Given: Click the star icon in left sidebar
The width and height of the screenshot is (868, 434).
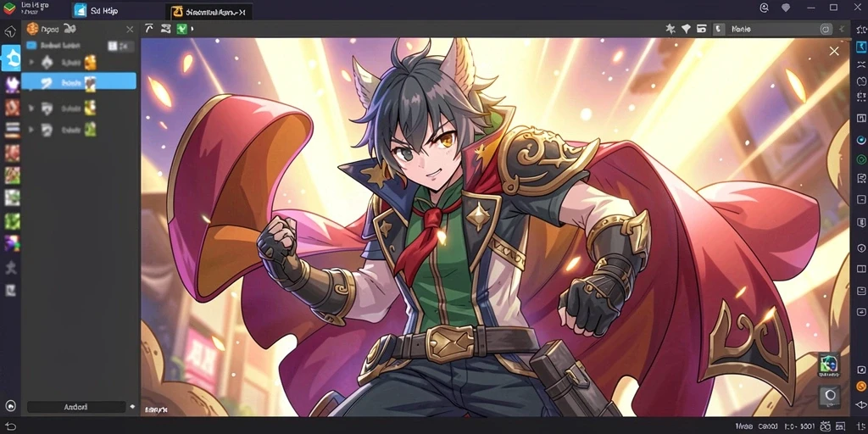Looking at the screenshot, I should pyautogui.click(x=10, y=268).
